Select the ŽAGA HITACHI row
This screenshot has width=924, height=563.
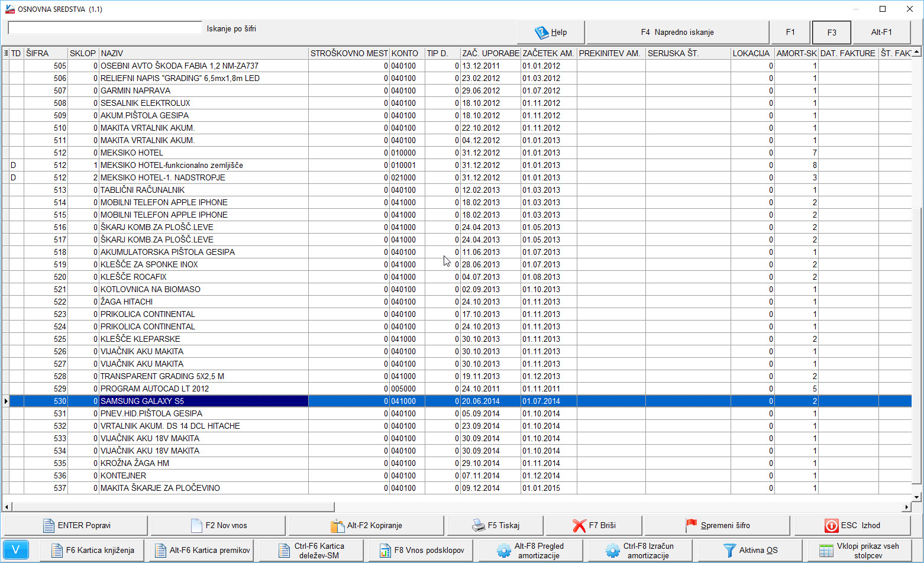pyautogui.click(x=457, y=302)
